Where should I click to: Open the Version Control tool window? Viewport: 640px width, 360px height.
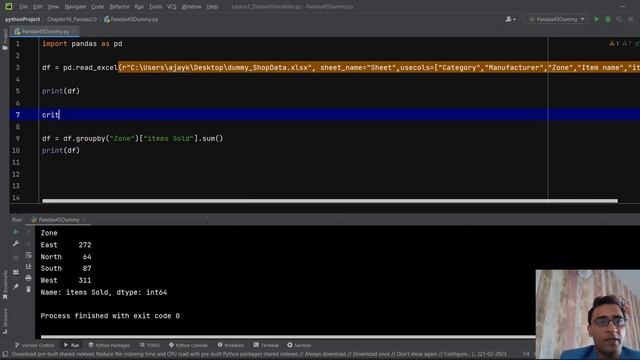click(x=34, y=345)
